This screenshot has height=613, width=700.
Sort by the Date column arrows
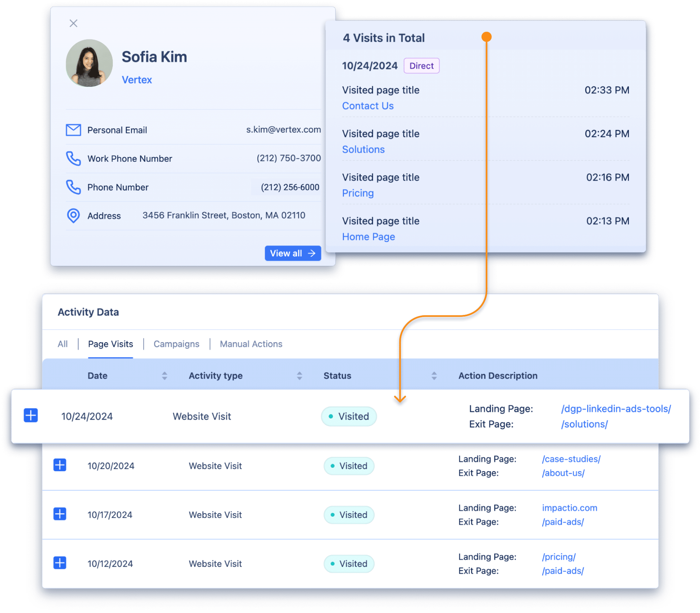165,376
